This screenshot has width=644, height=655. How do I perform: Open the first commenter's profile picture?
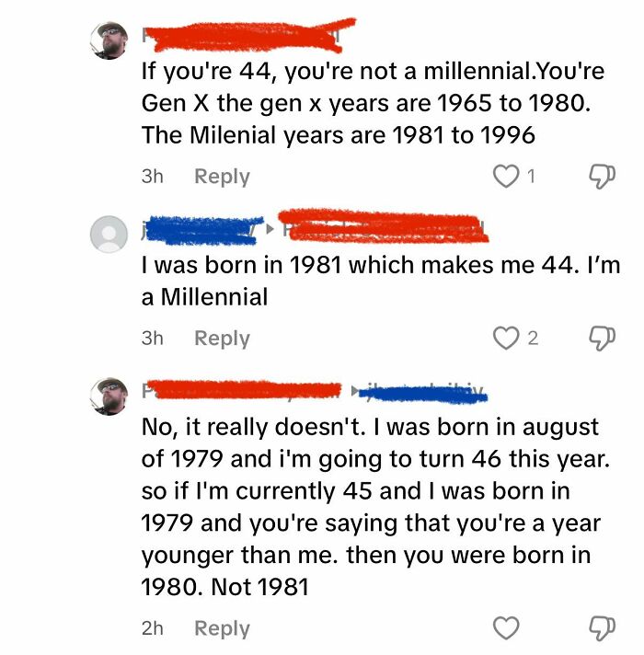coord(109,40)
